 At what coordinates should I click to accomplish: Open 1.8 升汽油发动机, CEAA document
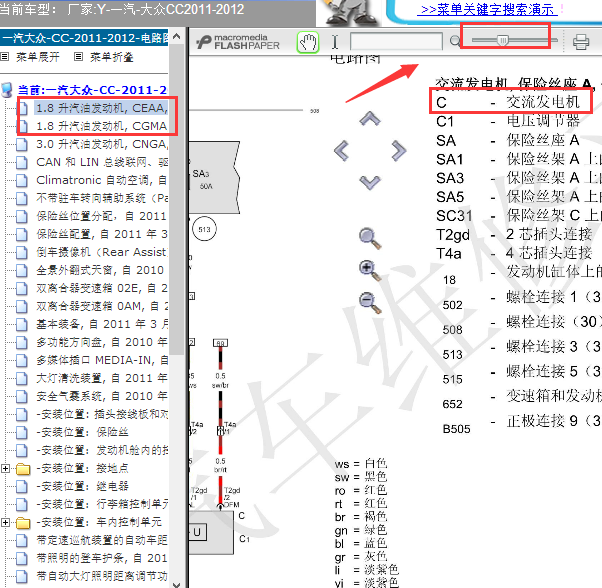[x=101, y=108]
